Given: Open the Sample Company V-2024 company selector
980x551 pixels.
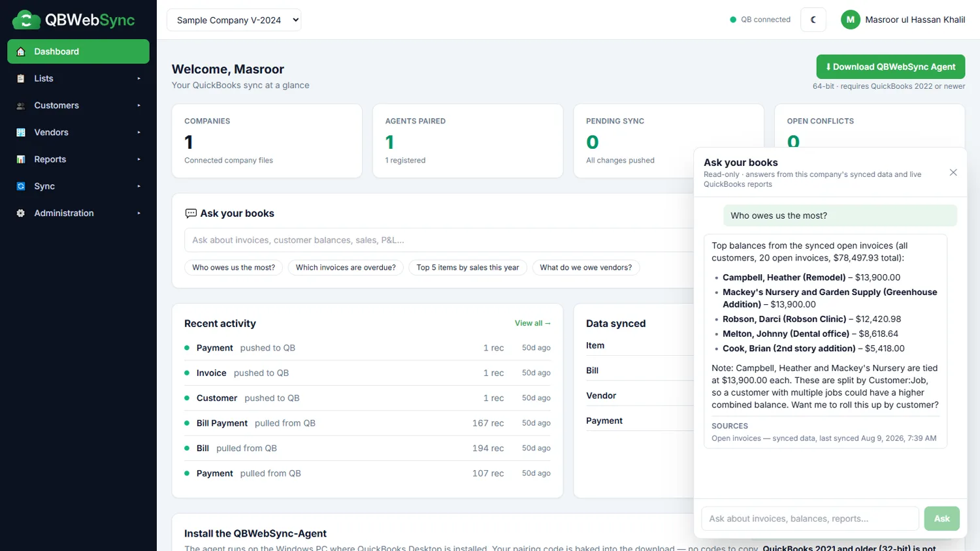Looking at the screenshot, I should point(234,20).
